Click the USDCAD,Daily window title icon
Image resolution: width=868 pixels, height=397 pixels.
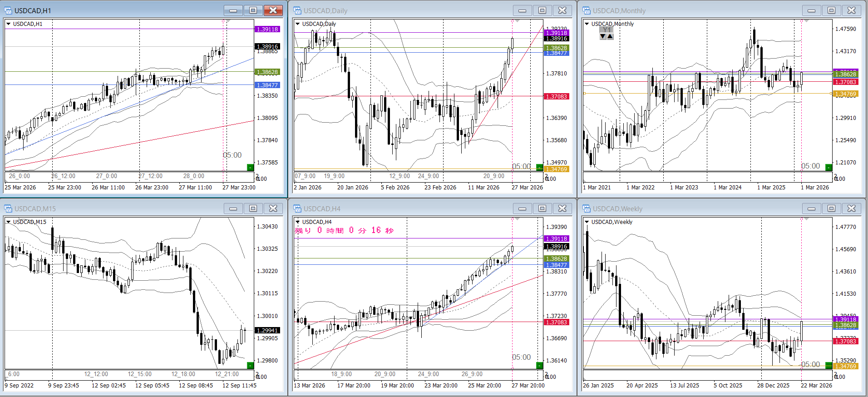tap(297, 10)
